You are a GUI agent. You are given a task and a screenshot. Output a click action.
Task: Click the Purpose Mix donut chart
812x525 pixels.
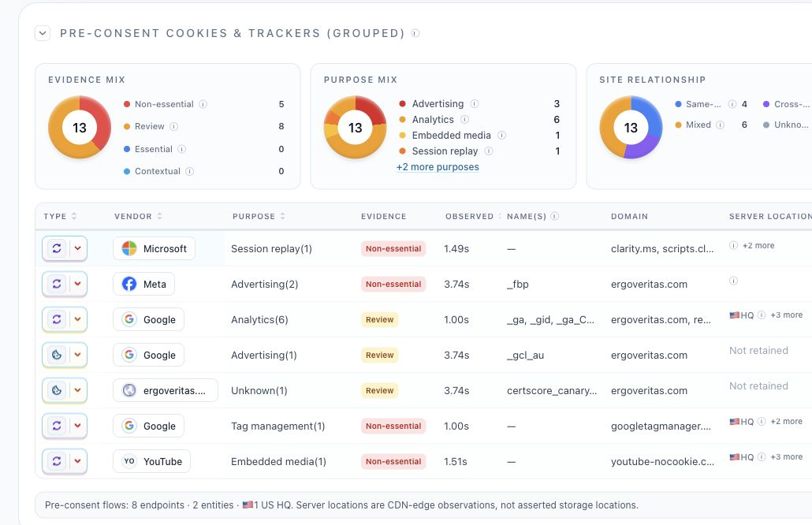tap(355, 128)
